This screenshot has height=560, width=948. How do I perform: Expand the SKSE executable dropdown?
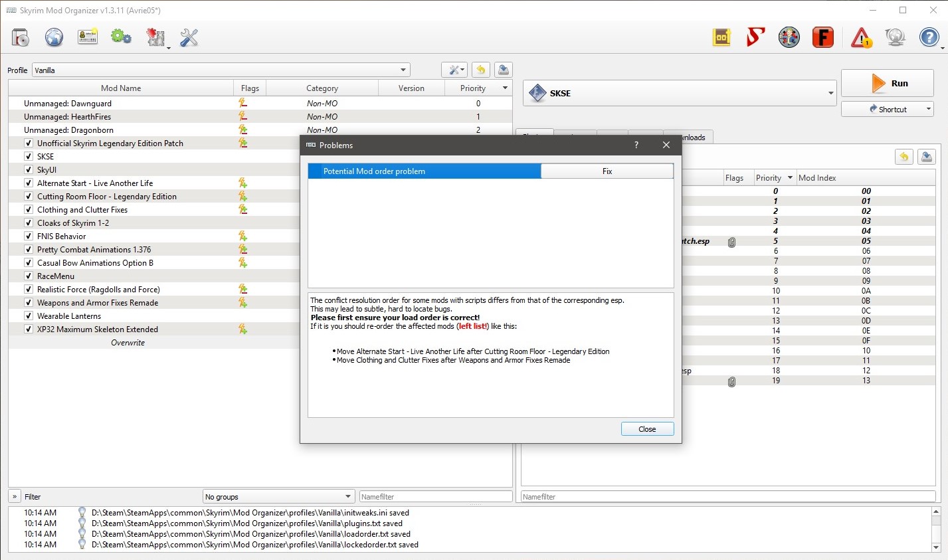pyautogui.click(x=680, y=94)
